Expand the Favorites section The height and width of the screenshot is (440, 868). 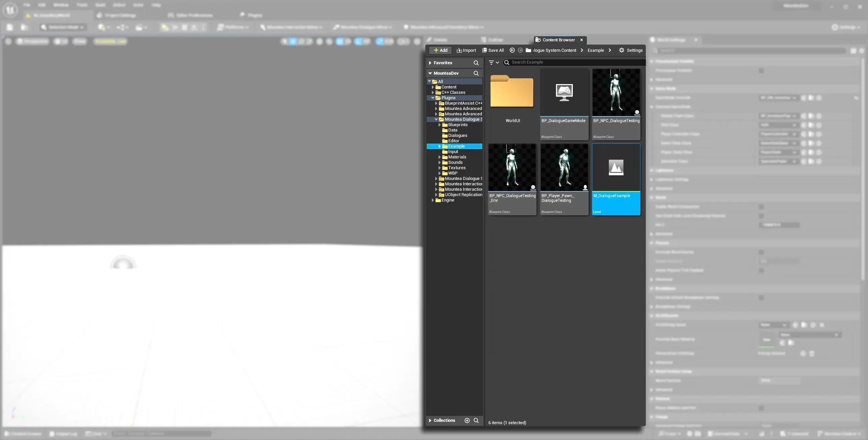430,63
